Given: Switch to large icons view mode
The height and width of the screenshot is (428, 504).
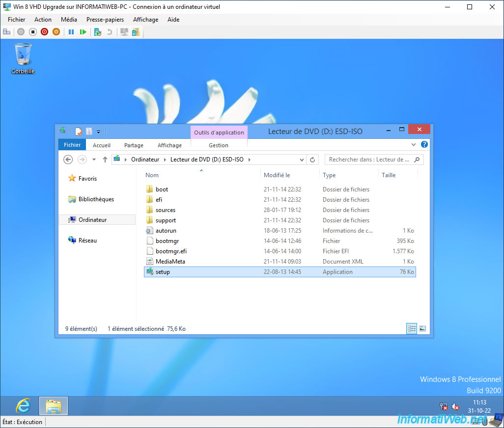Looking at the screenshot, I should [x=422, y=329].
